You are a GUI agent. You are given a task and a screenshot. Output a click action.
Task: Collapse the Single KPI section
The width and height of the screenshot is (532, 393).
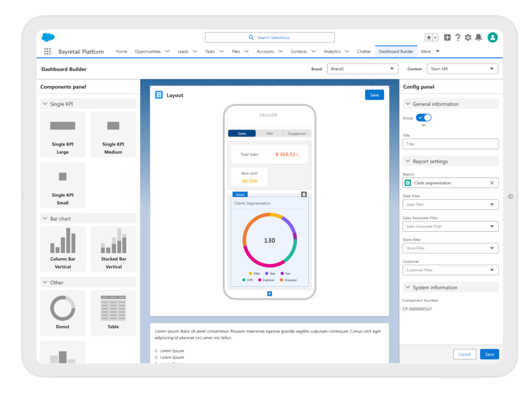(x=45, y=104)
